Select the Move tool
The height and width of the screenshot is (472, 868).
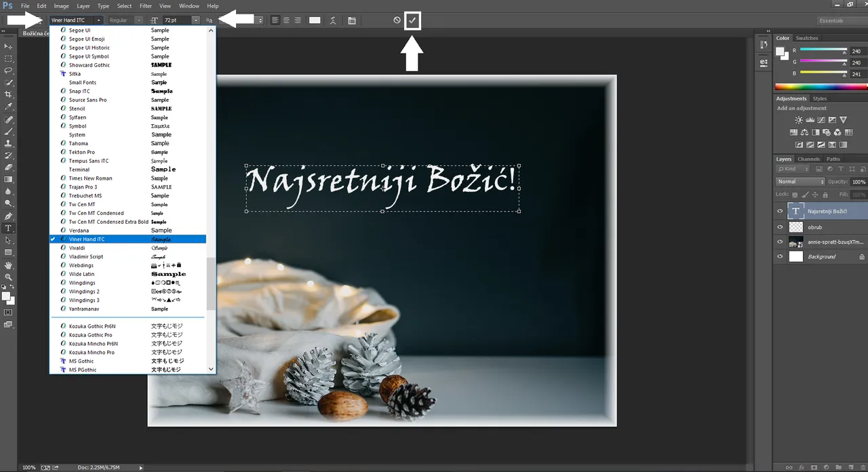click(8, 46)
